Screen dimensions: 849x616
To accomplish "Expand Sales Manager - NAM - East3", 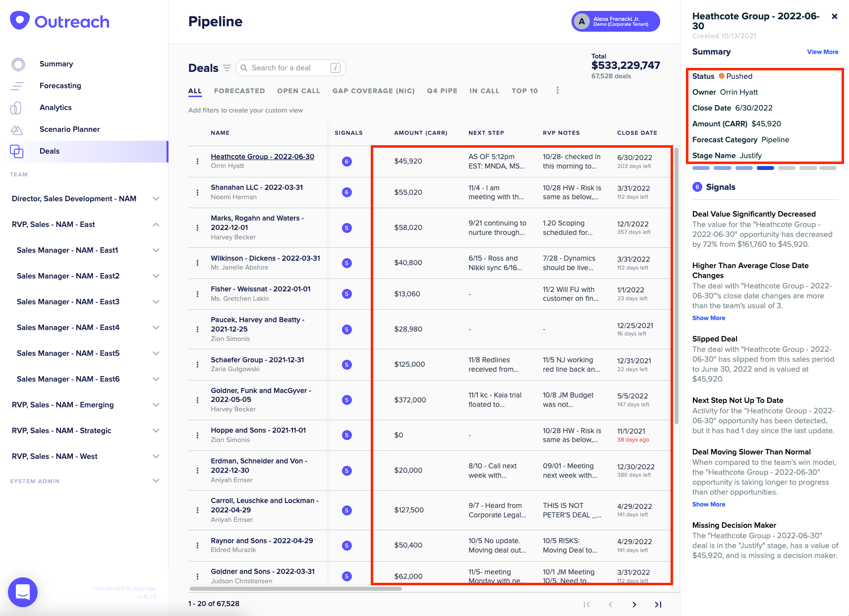I will (156, 302).
